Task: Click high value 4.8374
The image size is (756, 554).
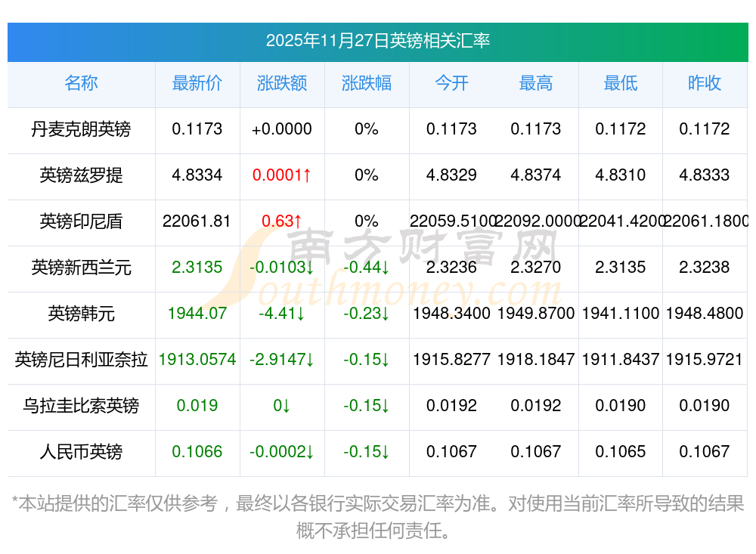Action: (x=536, y=175)
